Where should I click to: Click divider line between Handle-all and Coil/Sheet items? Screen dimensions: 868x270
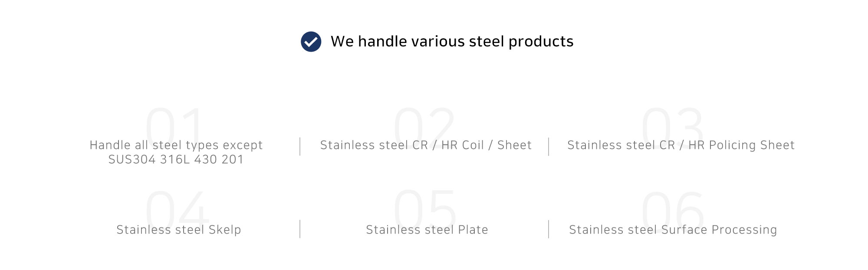(x=300, y=147)
